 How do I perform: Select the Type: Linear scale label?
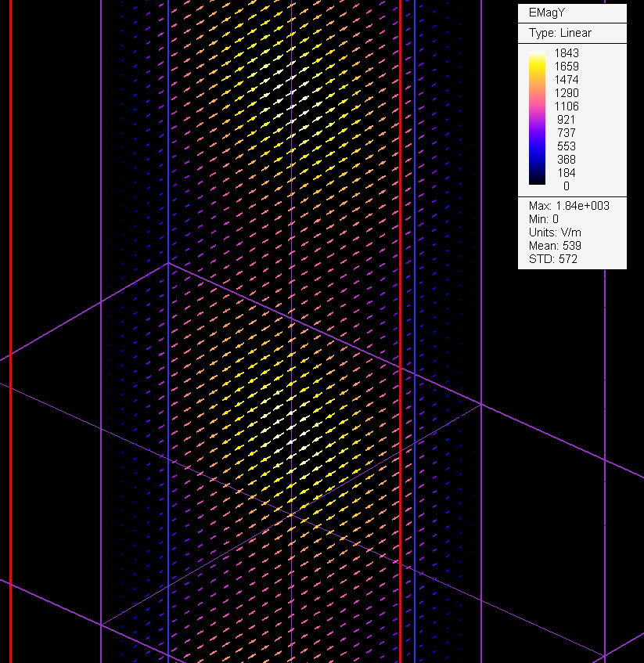point(559,33)
